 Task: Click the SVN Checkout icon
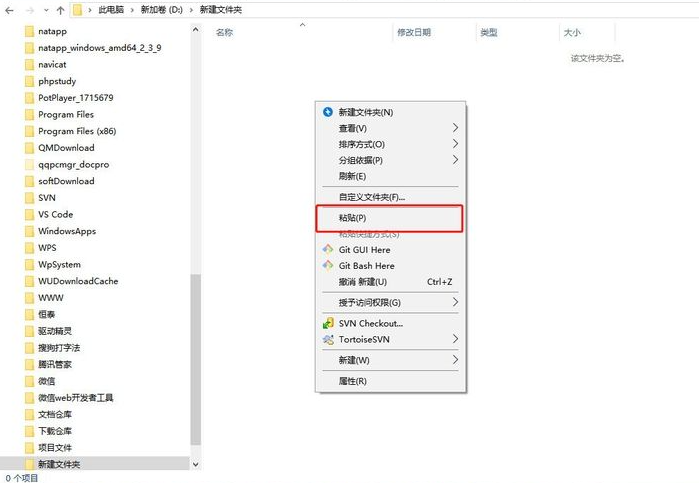pos(328,323)
